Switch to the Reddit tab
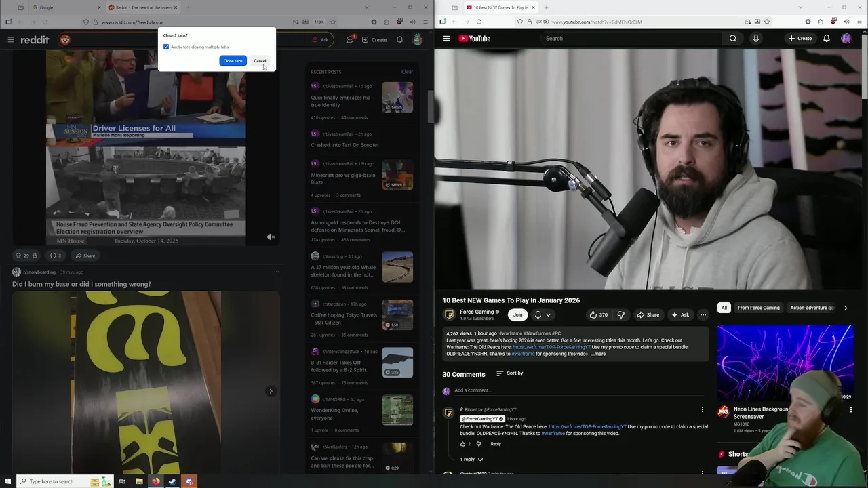The height and width of the screenshot is (488, 868). pos(144,7)
